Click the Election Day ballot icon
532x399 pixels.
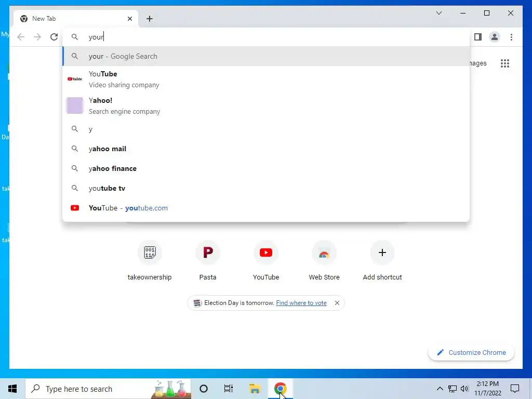[197, 303]
